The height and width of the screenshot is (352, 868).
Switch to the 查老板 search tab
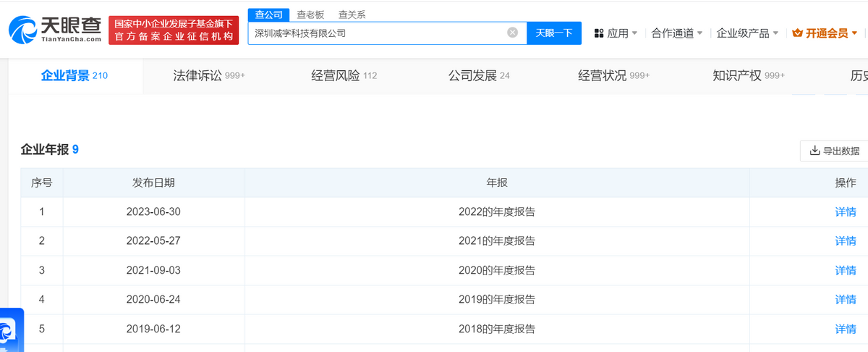(x=310, y=14)
